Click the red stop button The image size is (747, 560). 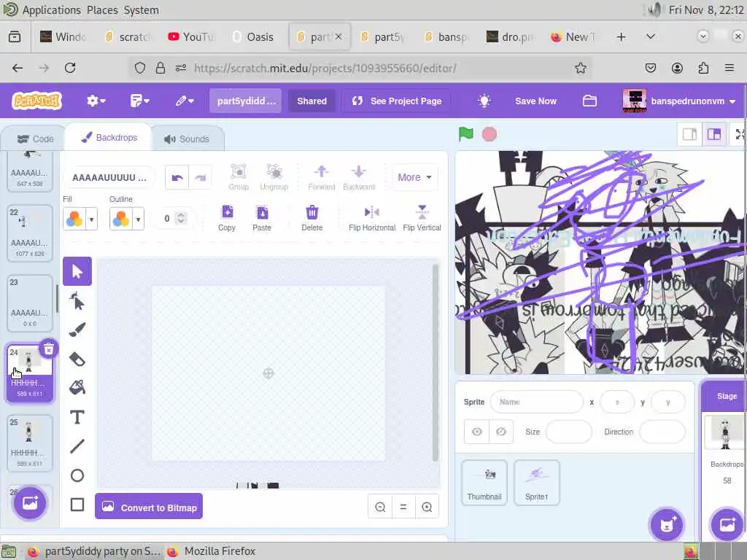coord(489,134)
